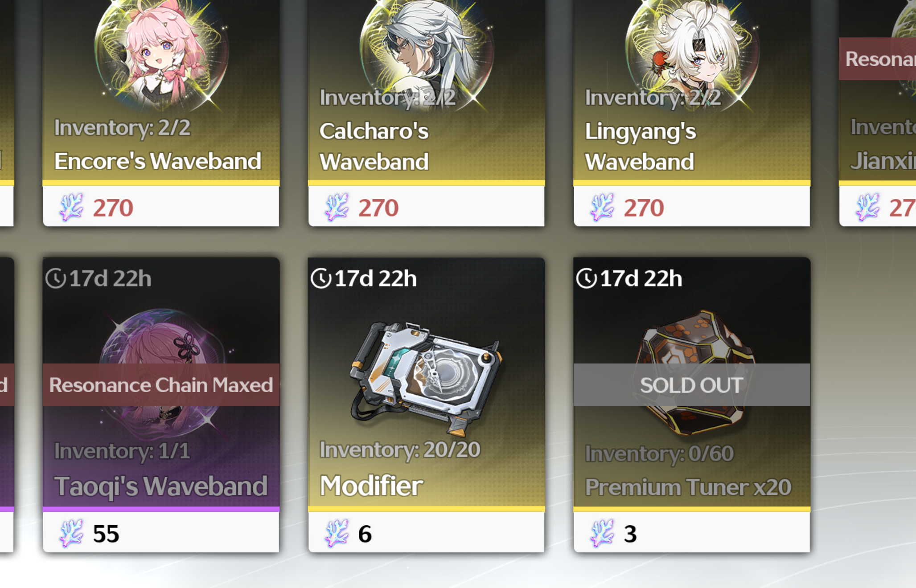Open Encore's Waveband item label
This screenshot has height=588, width=916.
click(x=157, y=161)
